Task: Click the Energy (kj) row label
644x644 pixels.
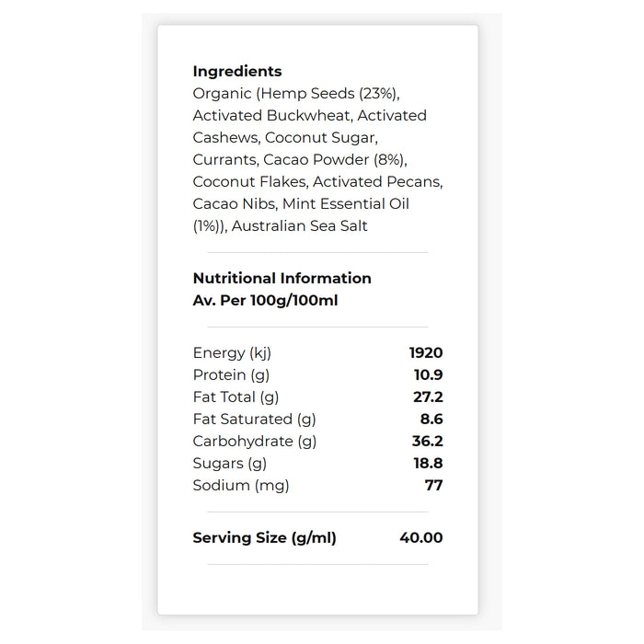Action: (232, 353)
